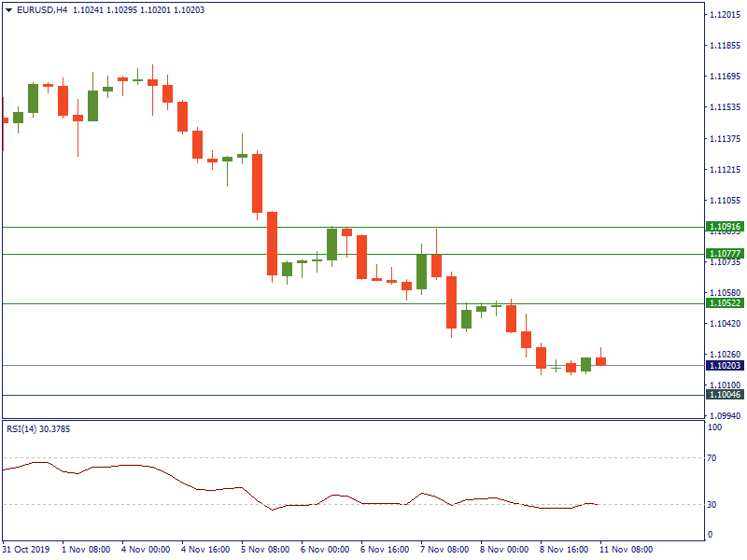747x560 pixels.
Task: Select the 1.10777 green price tag
Action: [725, 254]
